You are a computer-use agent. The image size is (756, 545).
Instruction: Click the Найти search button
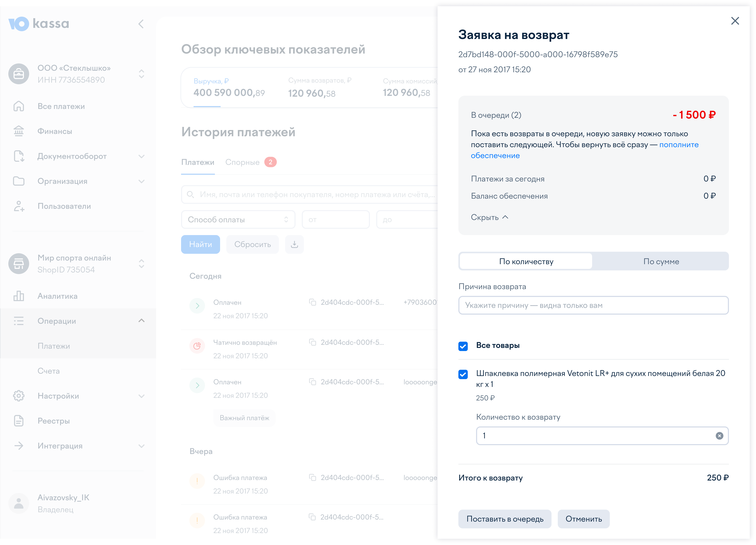200,244
